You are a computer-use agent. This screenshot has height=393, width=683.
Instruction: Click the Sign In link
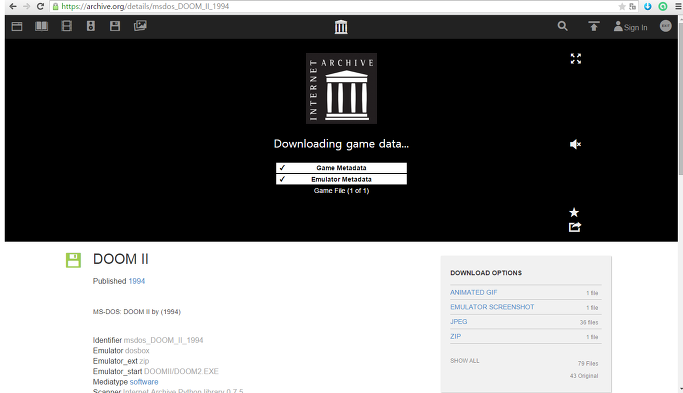pos(630,27)
